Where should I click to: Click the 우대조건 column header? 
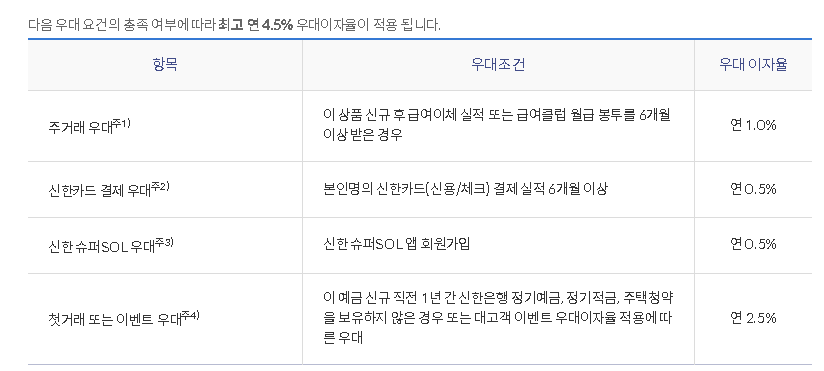click(x=498, y=65)
